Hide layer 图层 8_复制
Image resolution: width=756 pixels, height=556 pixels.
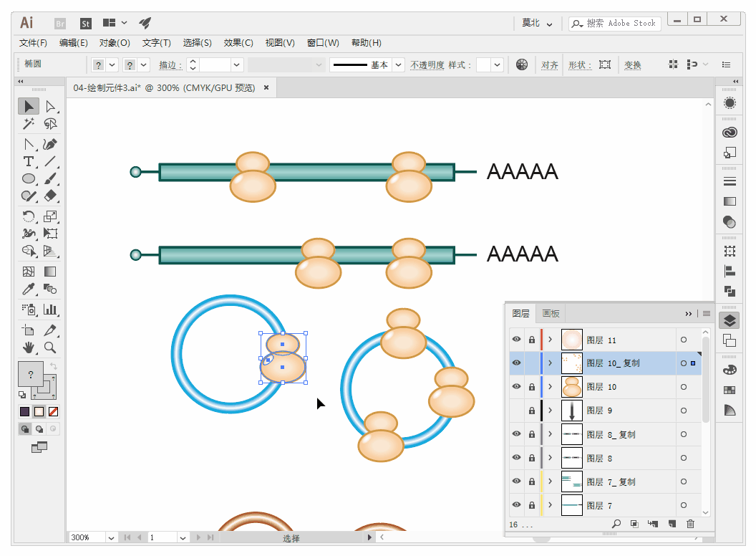(x=516, y=434)
